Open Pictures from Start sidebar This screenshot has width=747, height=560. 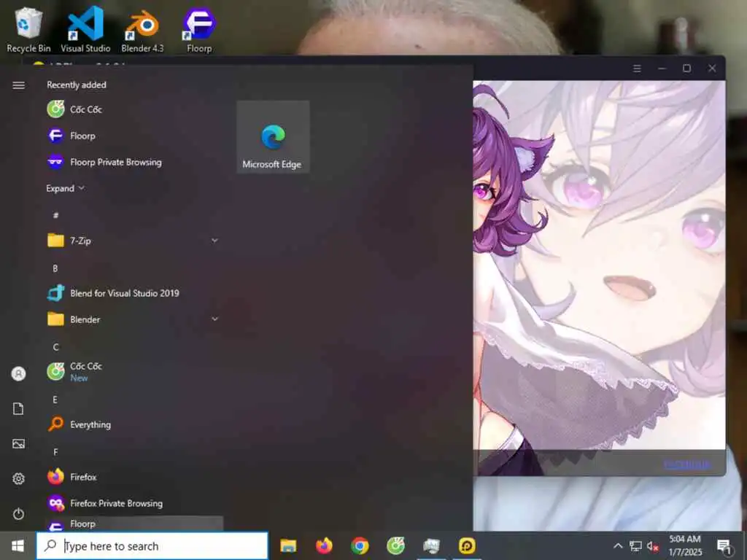[x=18, y=444]
